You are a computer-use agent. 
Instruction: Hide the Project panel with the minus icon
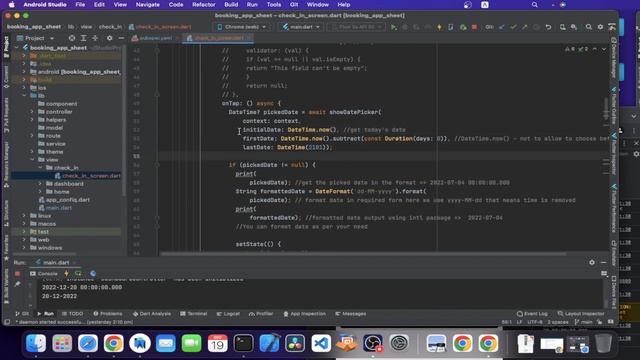[121, 38]
